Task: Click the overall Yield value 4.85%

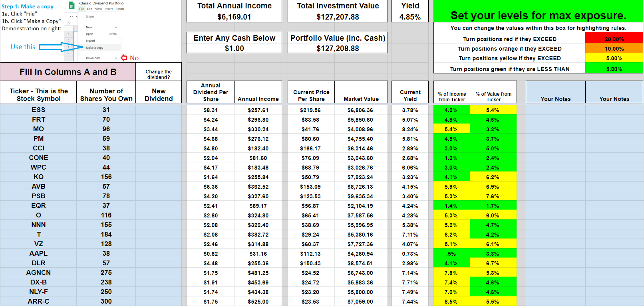Action: pos(410,17)
